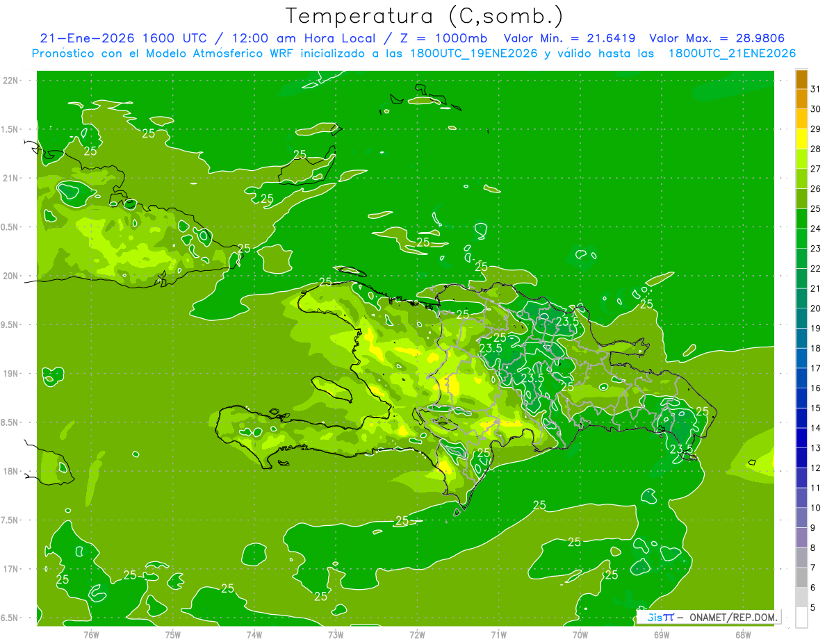834x644 pixels.
Task: Click the legend swatch between 29 and 30
Action: pos(801,119)
